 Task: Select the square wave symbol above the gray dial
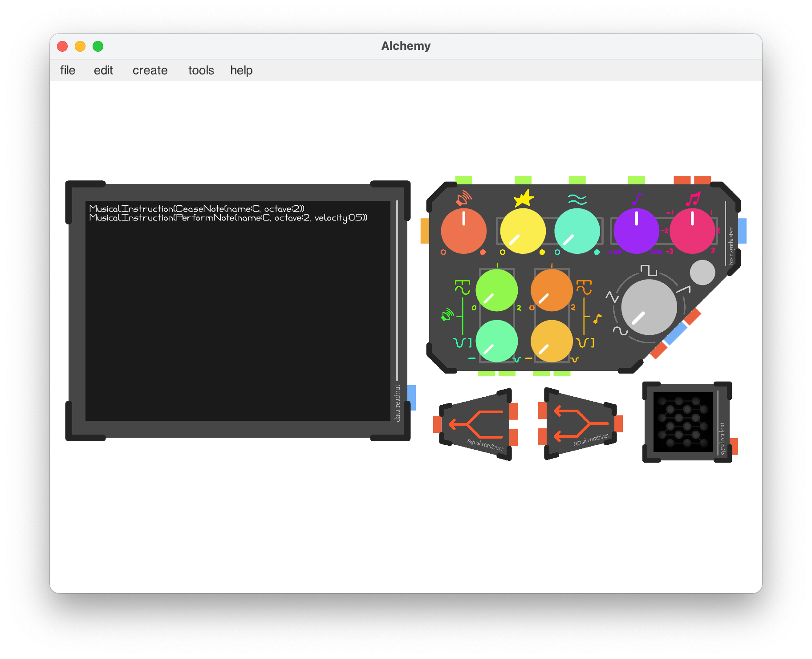tap(648, 270)
